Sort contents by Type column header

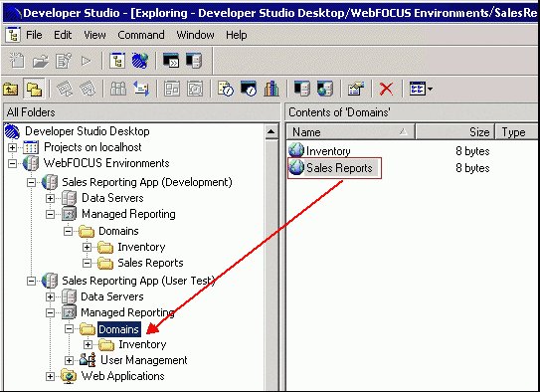pyautogui.click(x=516, y=132)
